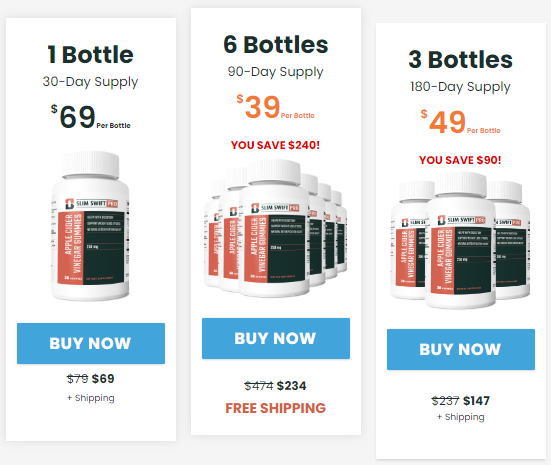Screen dimensions: 551x465
Task: Click the $69 per bottle price
Action: (91, 117)
